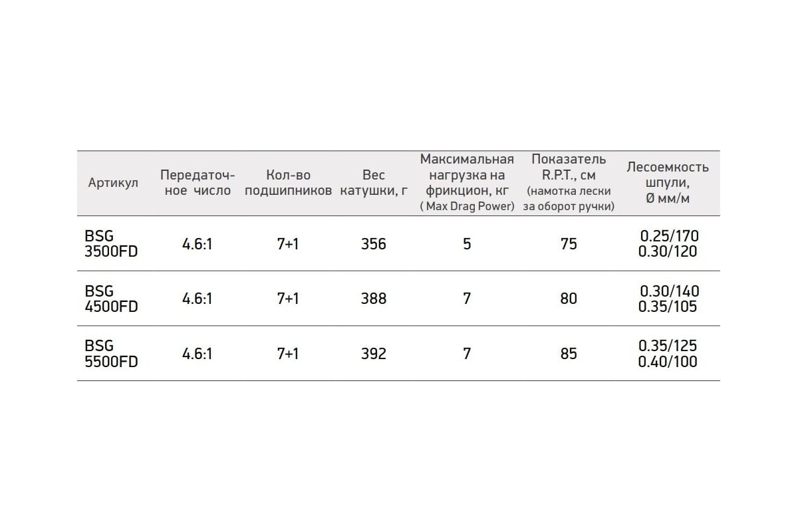Click drag power value 5 for 3500FD

(467, 244)
